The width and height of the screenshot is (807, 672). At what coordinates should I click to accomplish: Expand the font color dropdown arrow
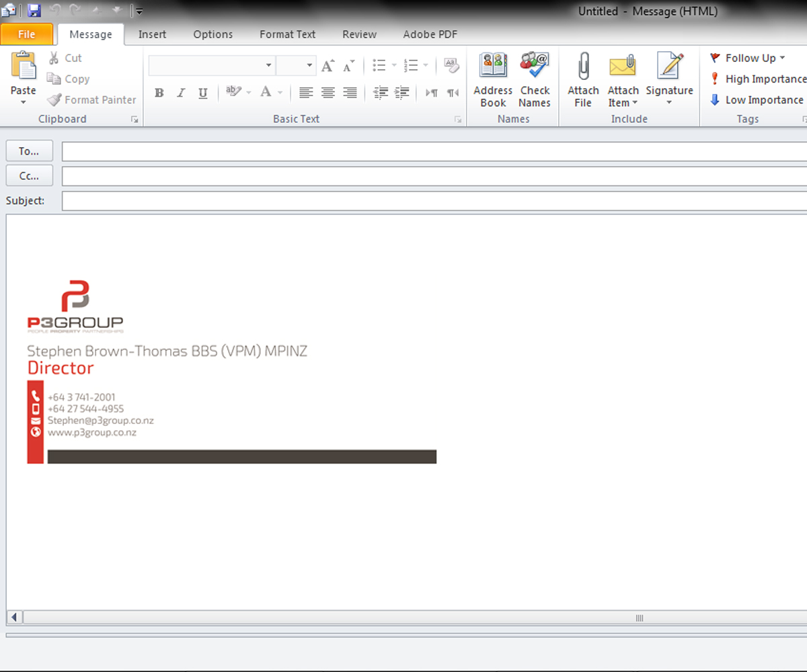(280, 93)
